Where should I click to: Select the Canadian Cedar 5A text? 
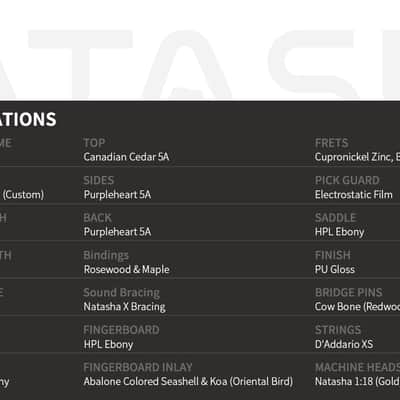(126, 157)
